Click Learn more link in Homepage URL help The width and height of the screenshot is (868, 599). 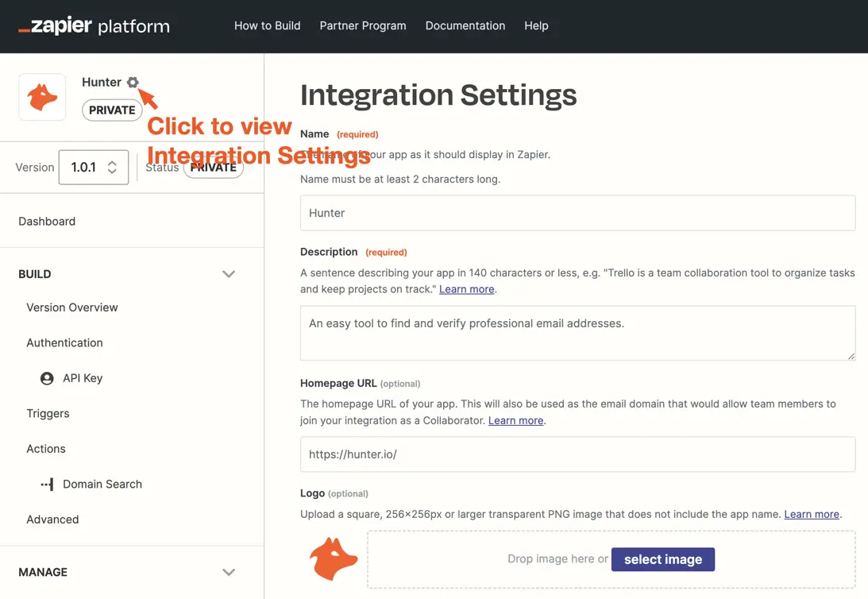516,421
